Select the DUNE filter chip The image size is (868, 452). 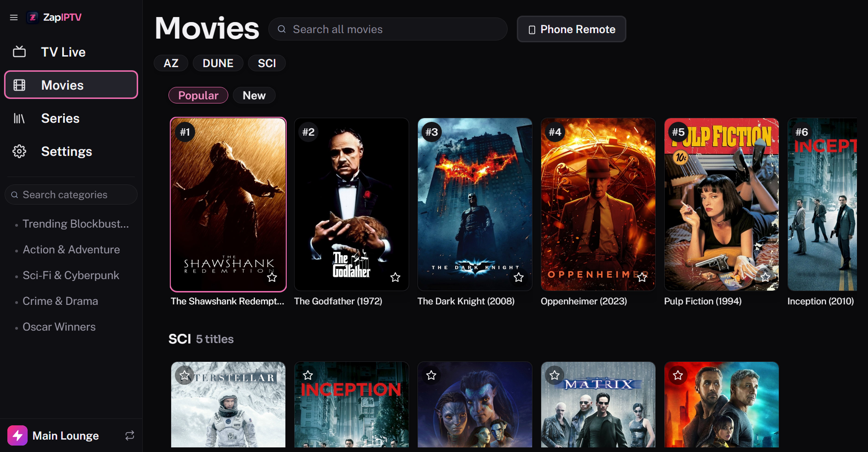pos(218,63)
